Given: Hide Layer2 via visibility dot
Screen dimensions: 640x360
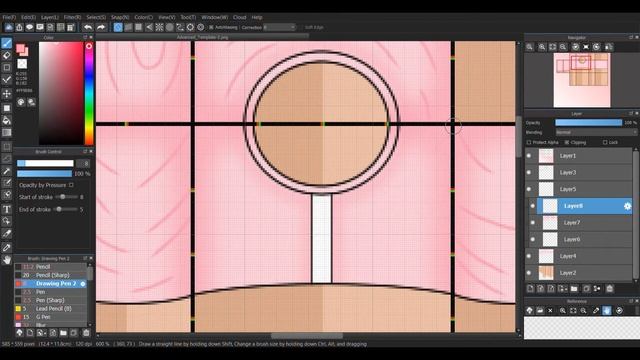Looking at the screenshot, I should pyautogui.click(x=529, y=273).
